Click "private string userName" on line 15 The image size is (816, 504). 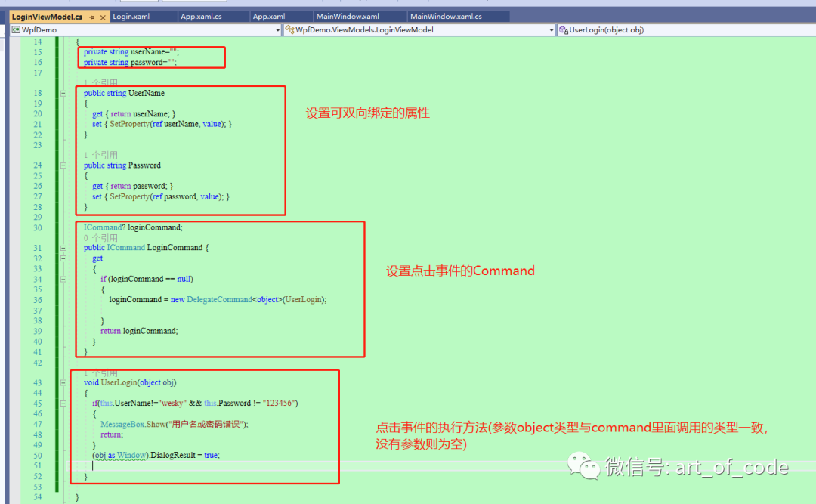125,52
